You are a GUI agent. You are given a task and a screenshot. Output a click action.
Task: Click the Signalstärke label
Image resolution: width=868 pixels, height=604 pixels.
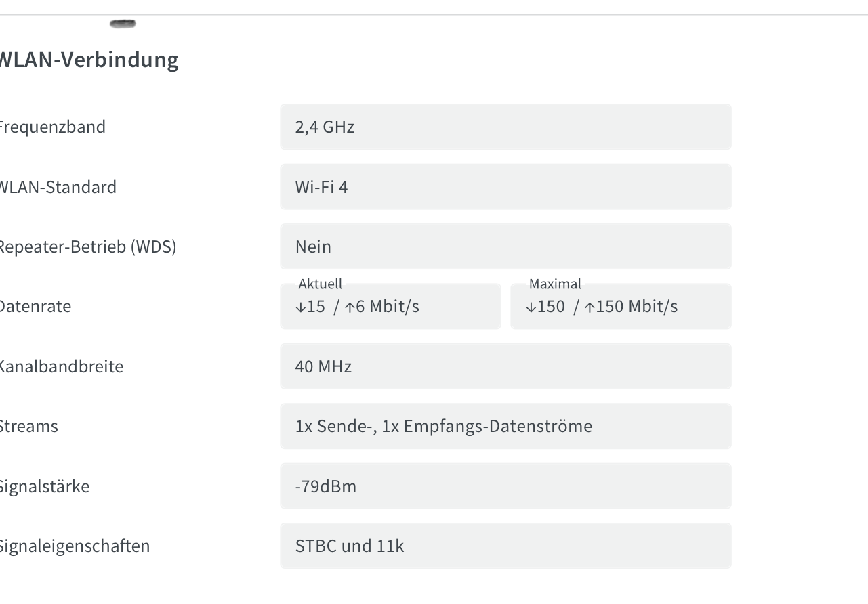pyautogui.click(x=44, y=486)
